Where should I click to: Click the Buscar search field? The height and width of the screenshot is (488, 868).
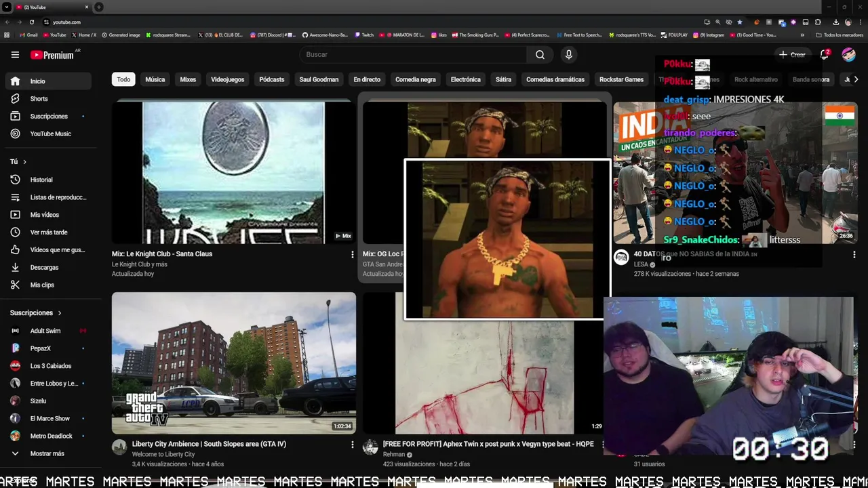coord(412,54)
